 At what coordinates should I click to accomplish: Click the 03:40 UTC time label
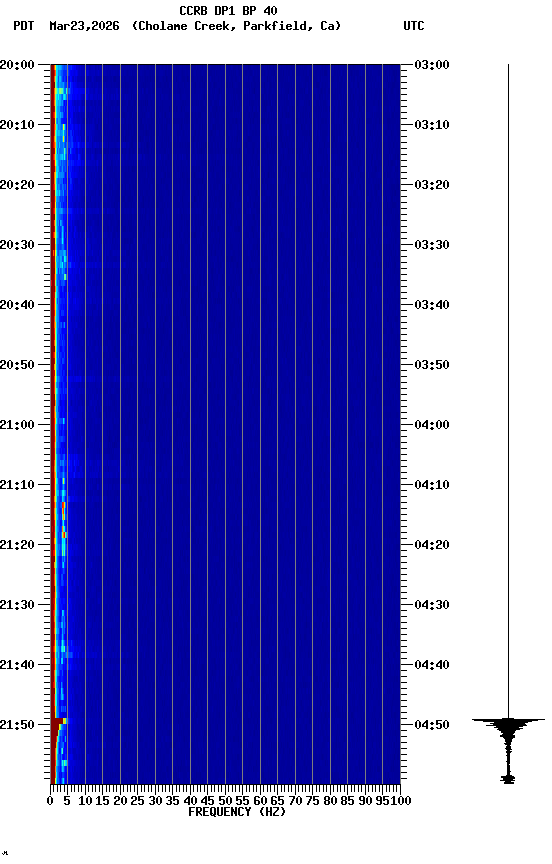[432, 305]
